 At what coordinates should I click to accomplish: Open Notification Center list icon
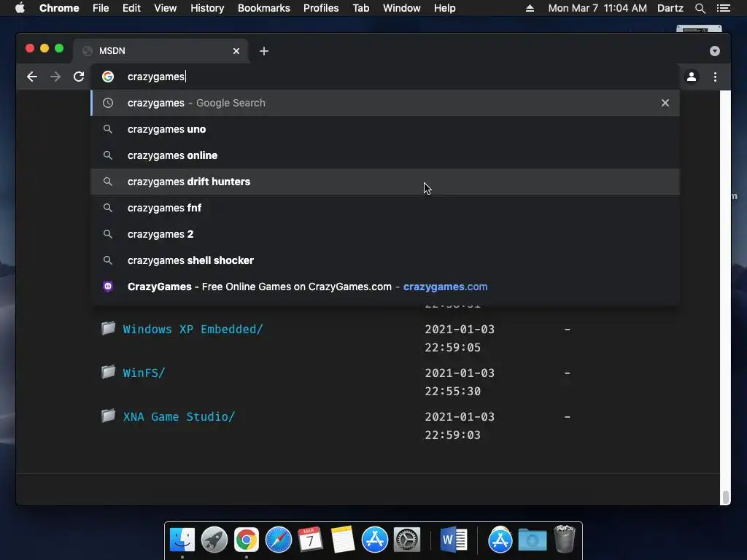[723, 8]
